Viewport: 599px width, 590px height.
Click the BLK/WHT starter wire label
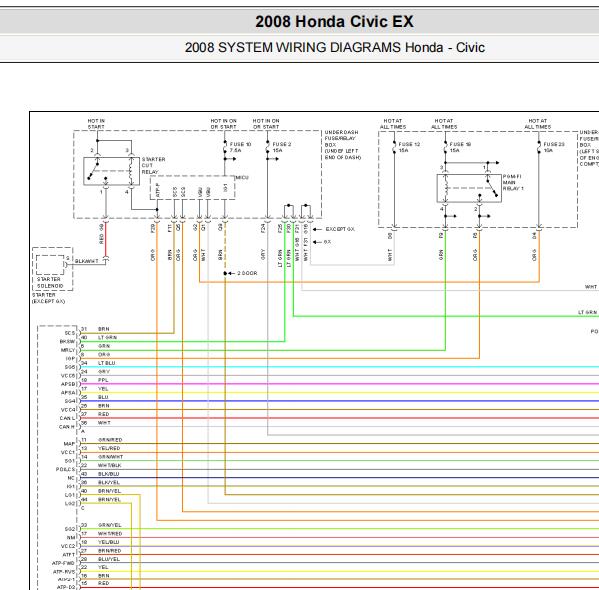tap(87, 261)
